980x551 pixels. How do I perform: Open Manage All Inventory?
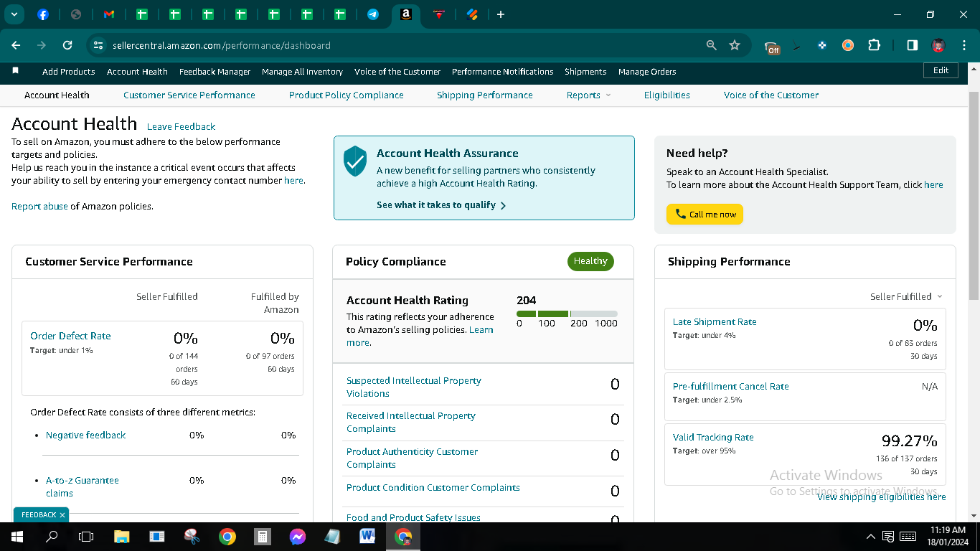coord(302,72)
